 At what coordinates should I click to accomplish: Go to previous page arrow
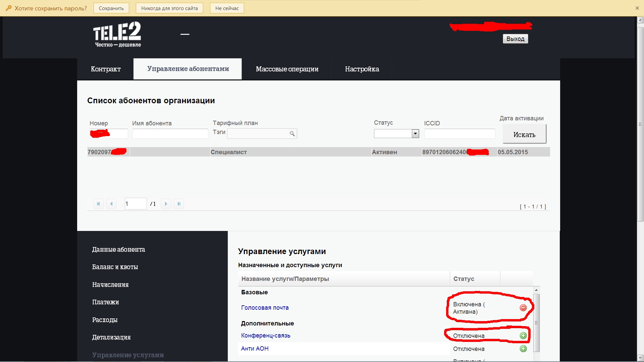(111, 204)
